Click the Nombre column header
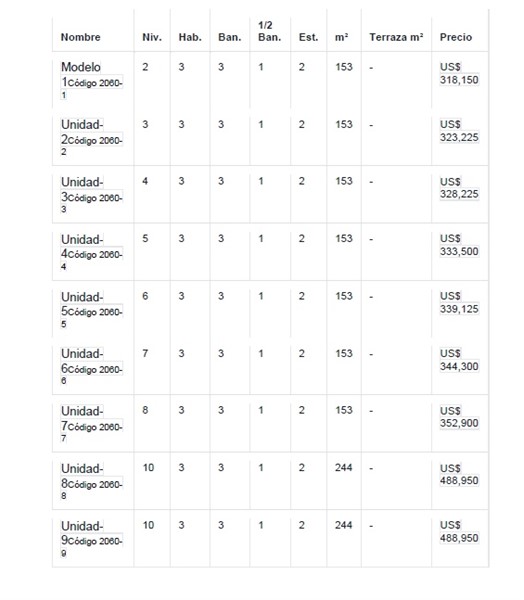The width and height of the screenshot is (524, 600). click(80, 37)
